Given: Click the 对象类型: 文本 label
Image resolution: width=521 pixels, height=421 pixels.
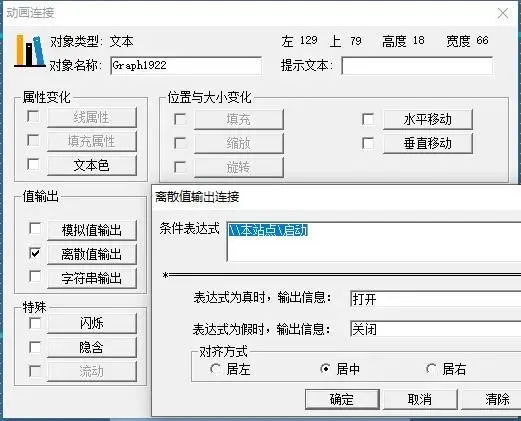Looking at the screenshot, I should pos(92,41).
